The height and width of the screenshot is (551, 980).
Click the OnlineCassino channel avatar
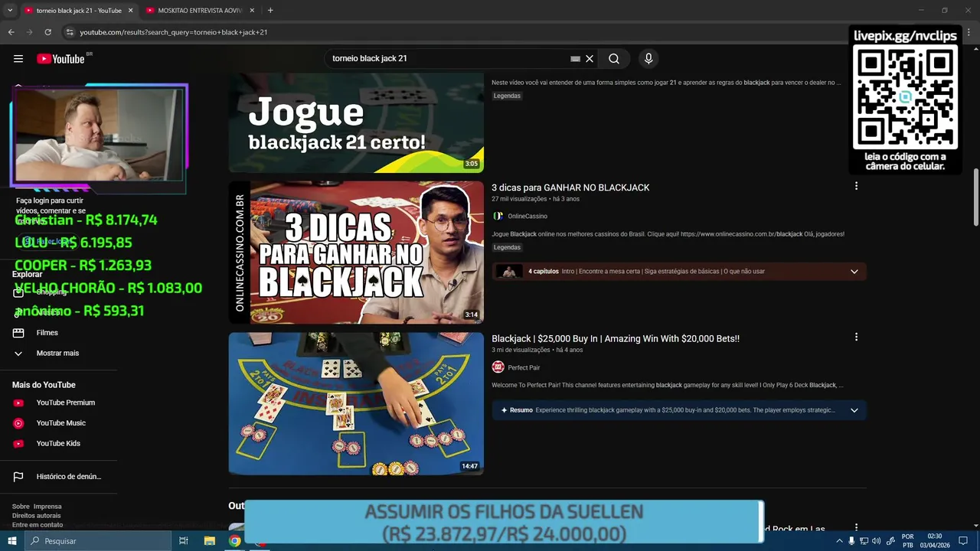[x=498, y=217]
